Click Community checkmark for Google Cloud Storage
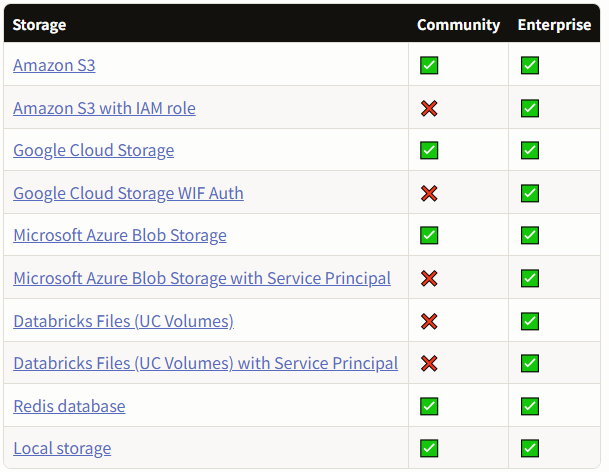The height and width of the screenshot is (472, 609). pyautogui.click(x=429, y=150)
